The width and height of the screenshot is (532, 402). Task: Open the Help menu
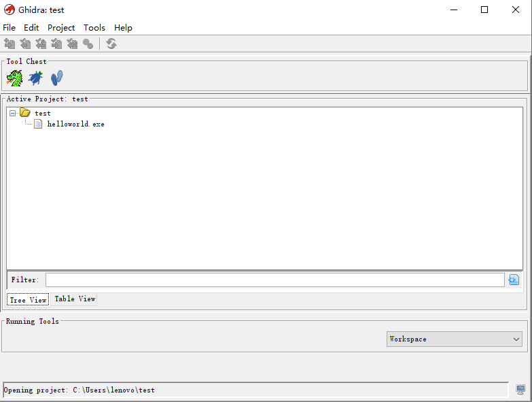click(x=123, y=27)
